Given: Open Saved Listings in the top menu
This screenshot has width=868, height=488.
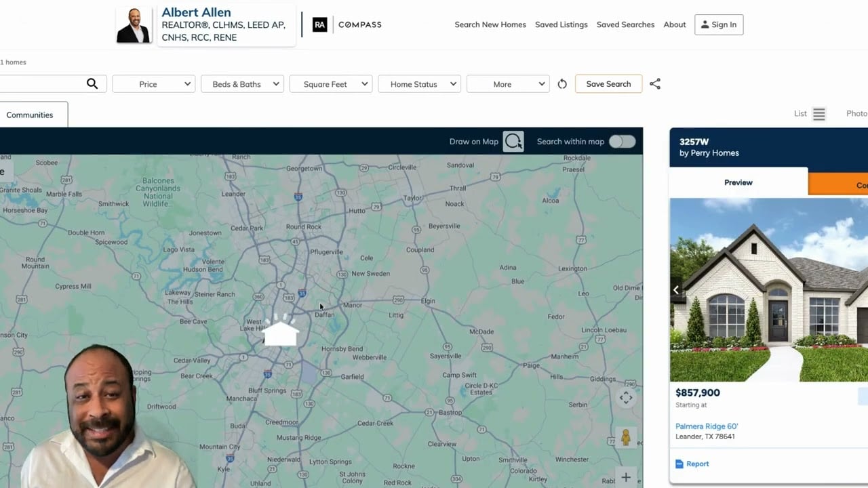Looking at the screenshot, I should click(x=561, y=24).
